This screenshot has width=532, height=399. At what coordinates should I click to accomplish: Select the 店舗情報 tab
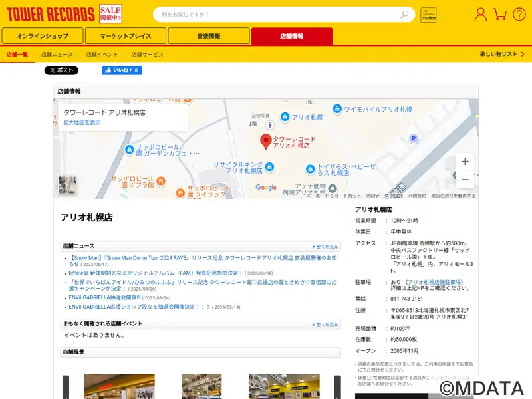[x=292, y=36]
